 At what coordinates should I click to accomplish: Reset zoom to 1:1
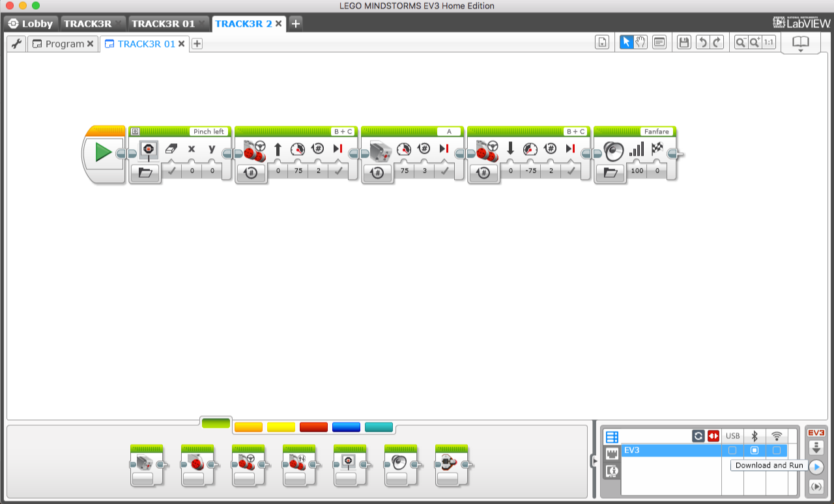click(x=769, y=42)
